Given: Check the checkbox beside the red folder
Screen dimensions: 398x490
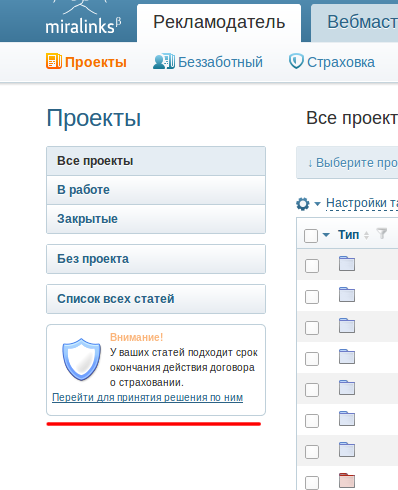Looking at the screenshot, I should coord(312,483).
